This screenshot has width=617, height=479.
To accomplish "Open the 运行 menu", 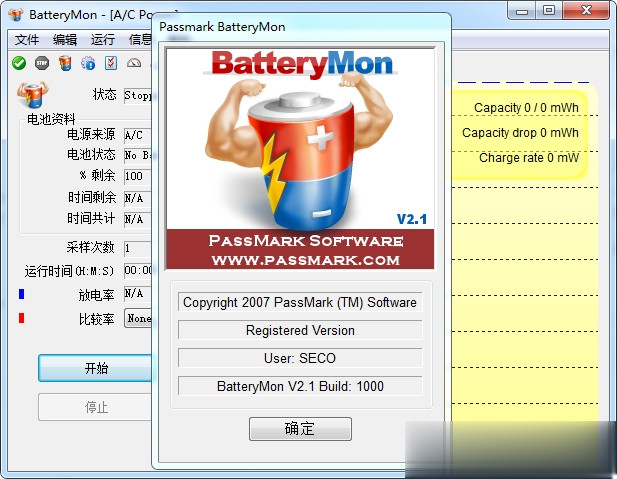I will (x=103, y=39).
